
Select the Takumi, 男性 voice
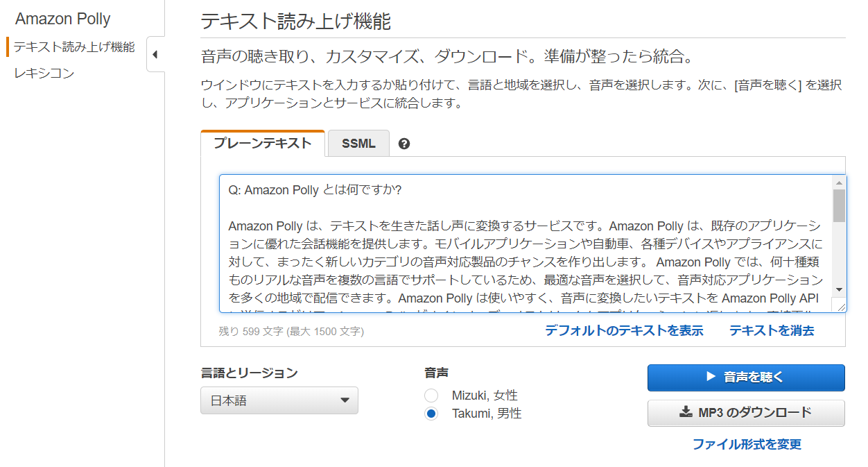click(x=431, y=414)
